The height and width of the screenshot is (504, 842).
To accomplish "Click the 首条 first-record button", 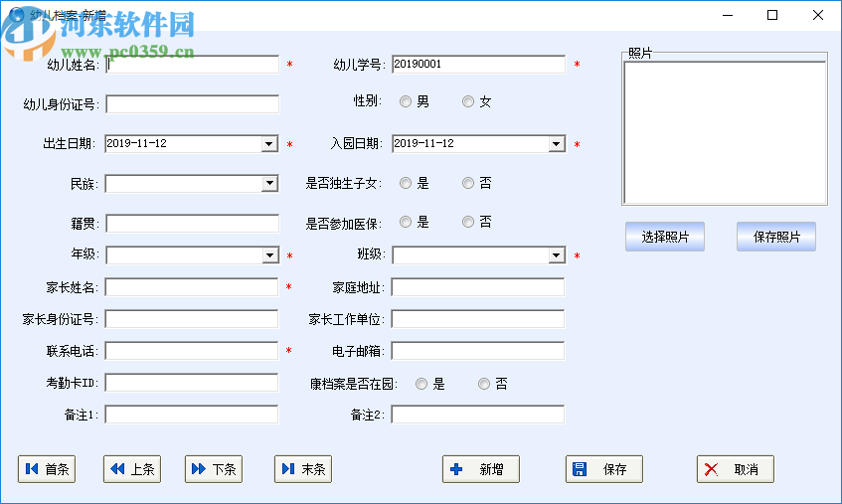I will [47, 469].
